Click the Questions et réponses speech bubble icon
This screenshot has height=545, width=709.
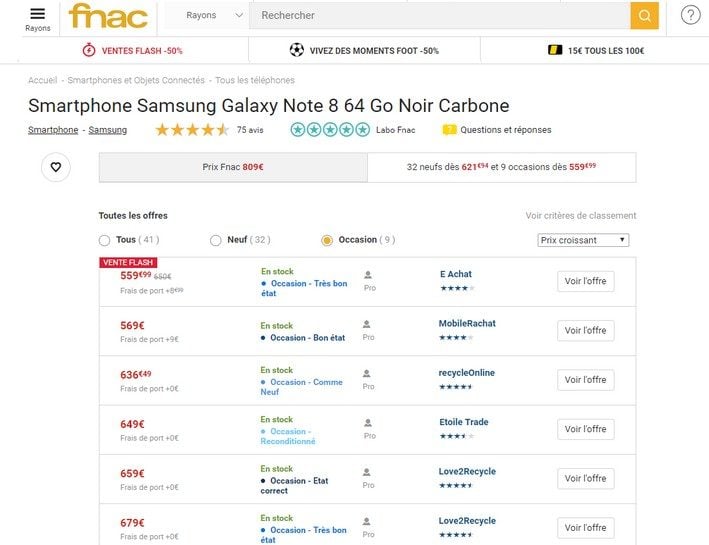coord(449,130)
